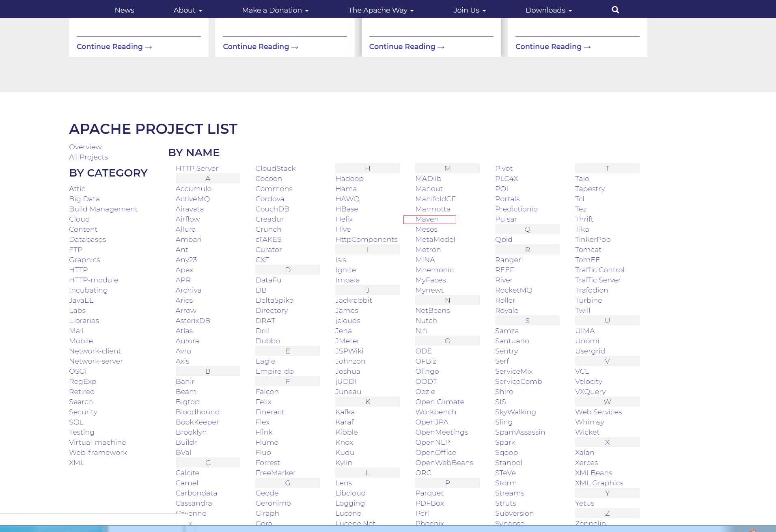This screenshot has width=776, height=532.
Task: Open the PDFBox project link
Action: point(430,503)
